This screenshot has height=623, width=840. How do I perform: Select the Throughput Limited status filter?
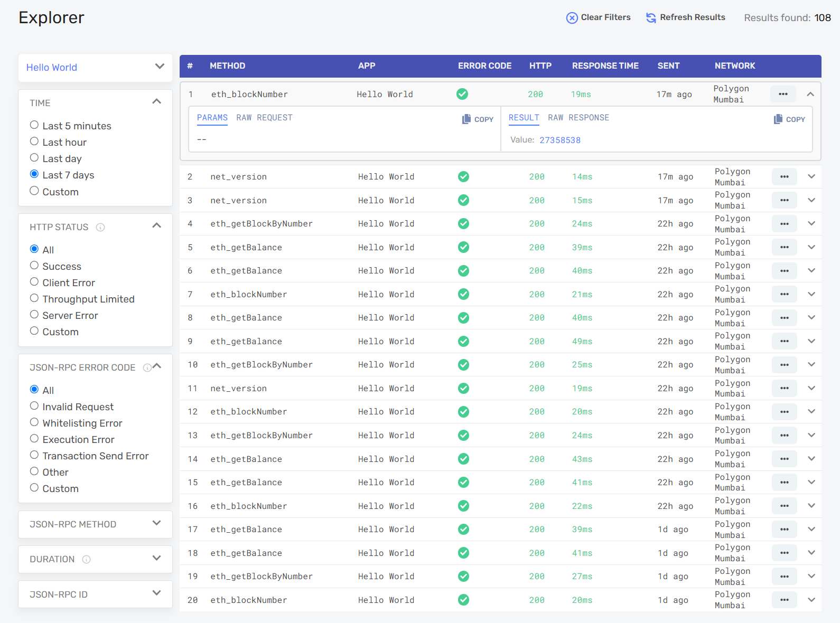(34, 298)
